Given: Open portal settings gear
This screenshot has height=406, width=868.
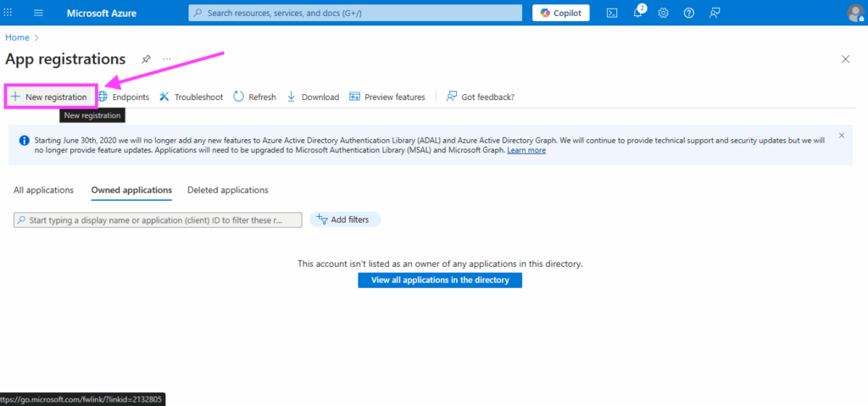Looking at the screenshot, I should click(663, 13).
